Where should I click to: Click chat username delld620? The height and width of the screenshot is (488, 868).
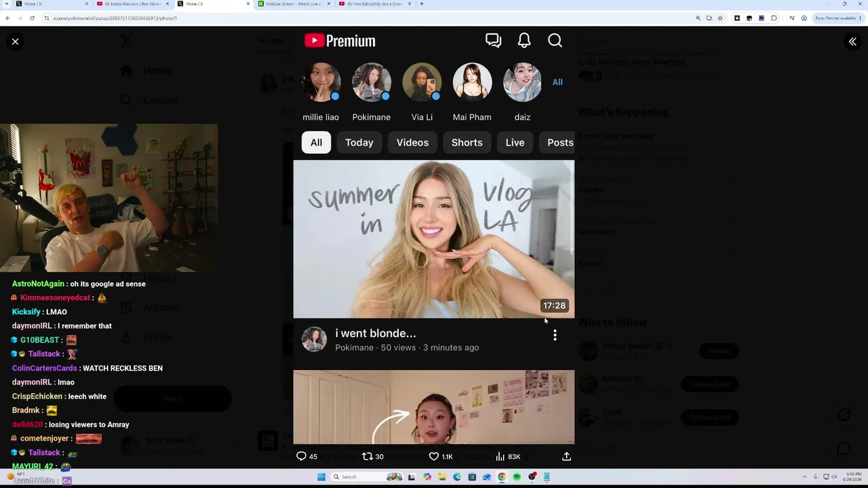(27, 425)
